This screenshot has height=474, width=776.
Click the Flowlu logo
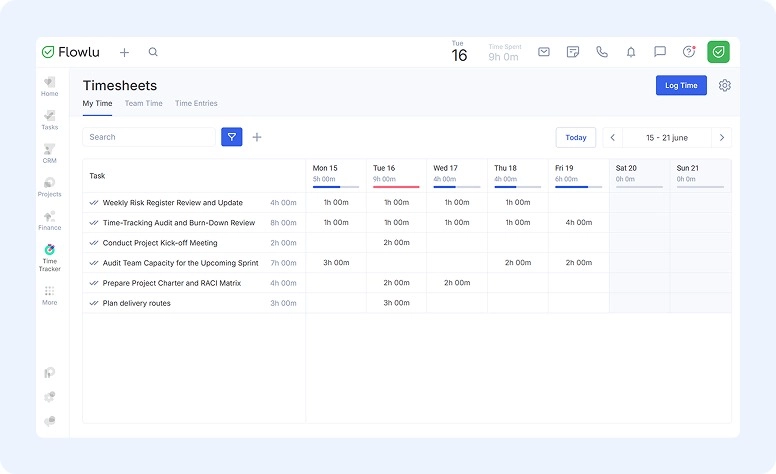(x=71, y=52)
